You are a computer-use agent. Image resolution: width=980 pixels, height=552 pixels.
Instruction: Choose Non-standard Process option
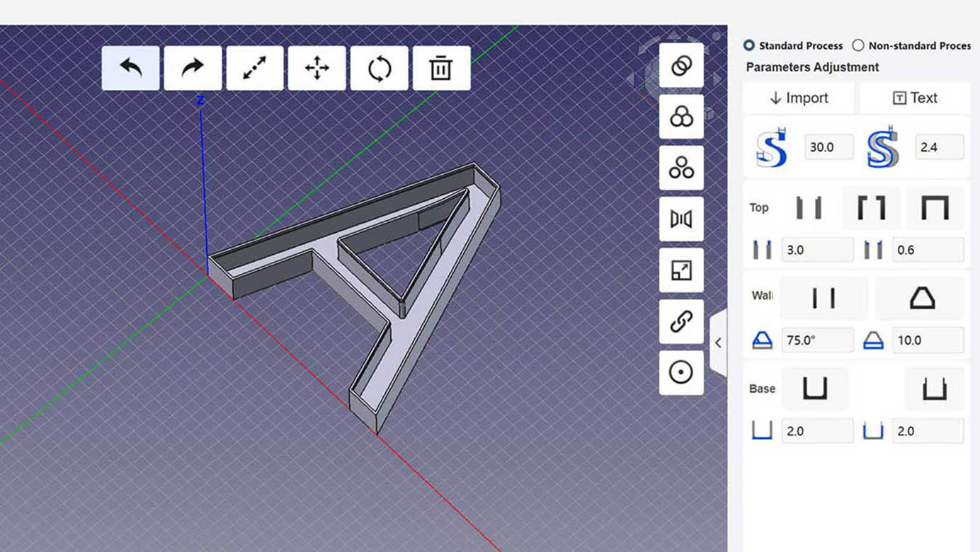point(858,45)
